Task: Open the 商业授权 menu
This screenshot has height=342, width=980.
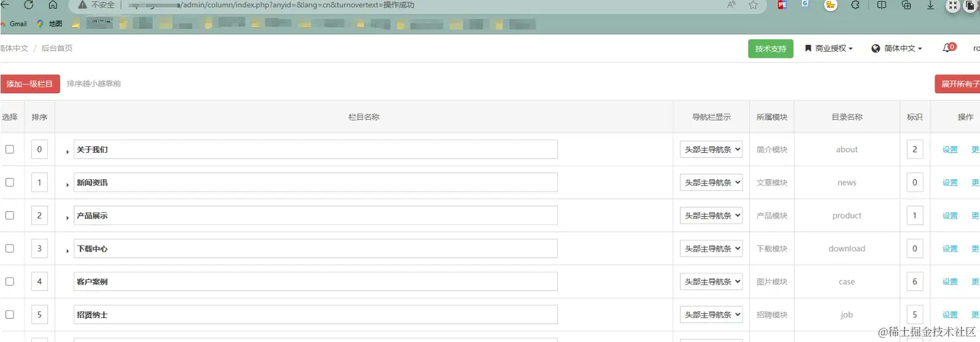Action: pyautogui.click(x=828, y=49)
